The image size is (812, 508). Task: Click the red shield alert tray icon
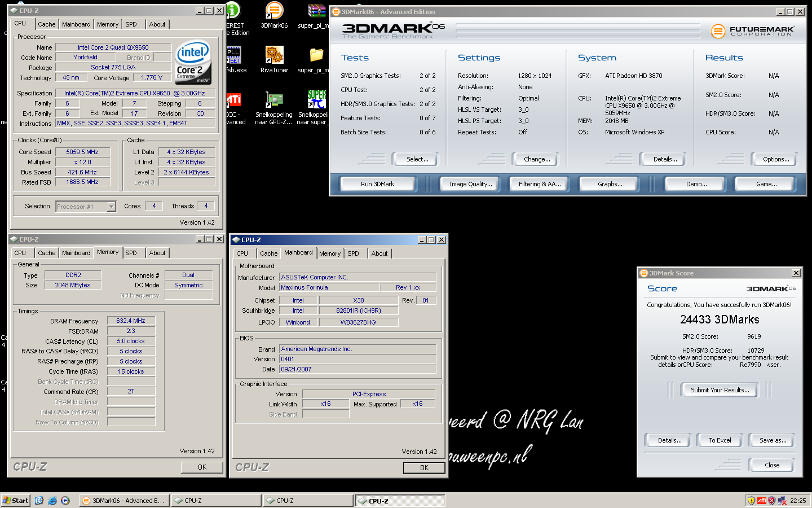772,501
